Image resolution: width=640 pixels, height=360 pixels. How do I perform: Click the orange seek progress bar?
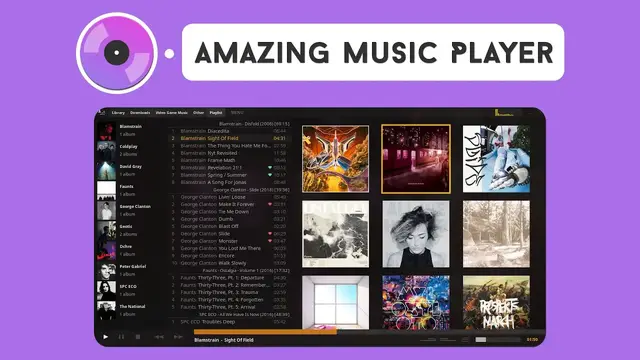(265, 332)
